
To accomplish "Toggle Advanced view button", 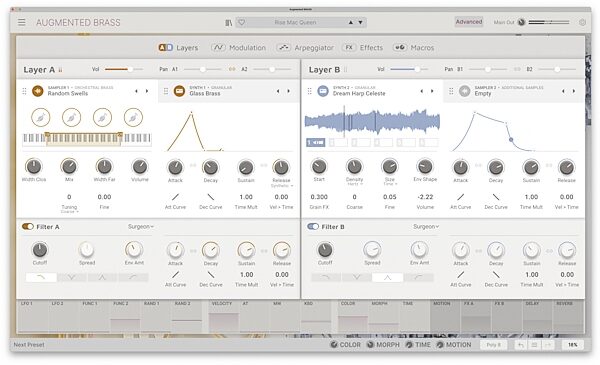I will [469, 22].
